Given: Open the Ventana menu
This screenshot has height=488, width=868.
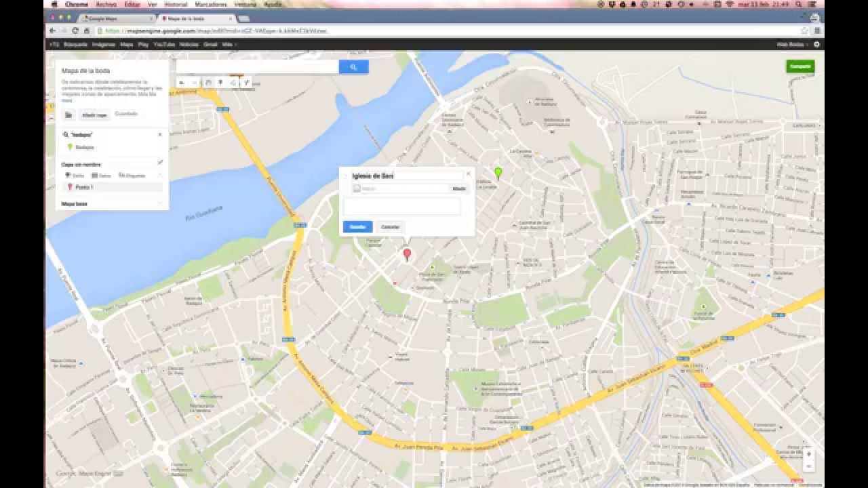Looking at the screenshot, I should click(x=245, y=4).
